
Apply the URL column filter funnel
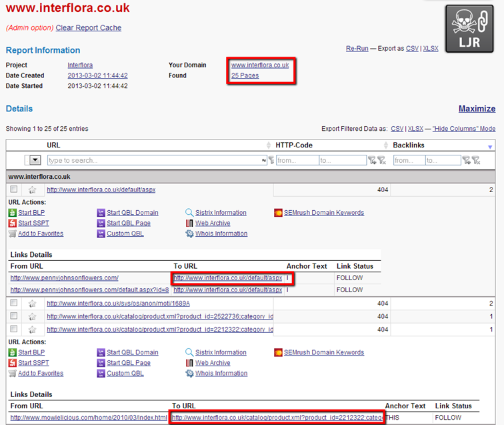coord(271,160)
